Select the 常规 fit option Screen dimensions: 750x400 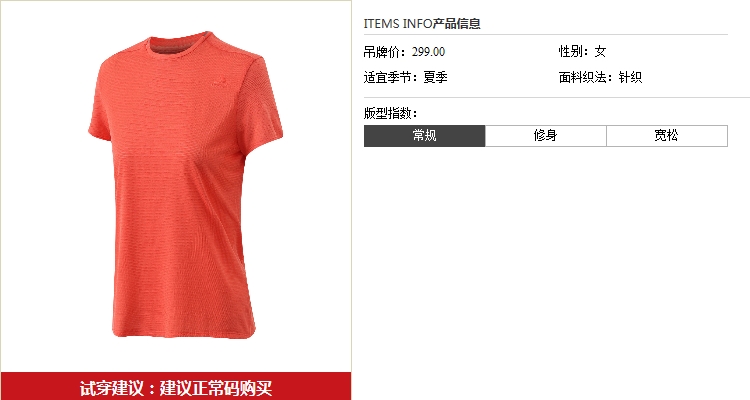(x=424, y=136)
